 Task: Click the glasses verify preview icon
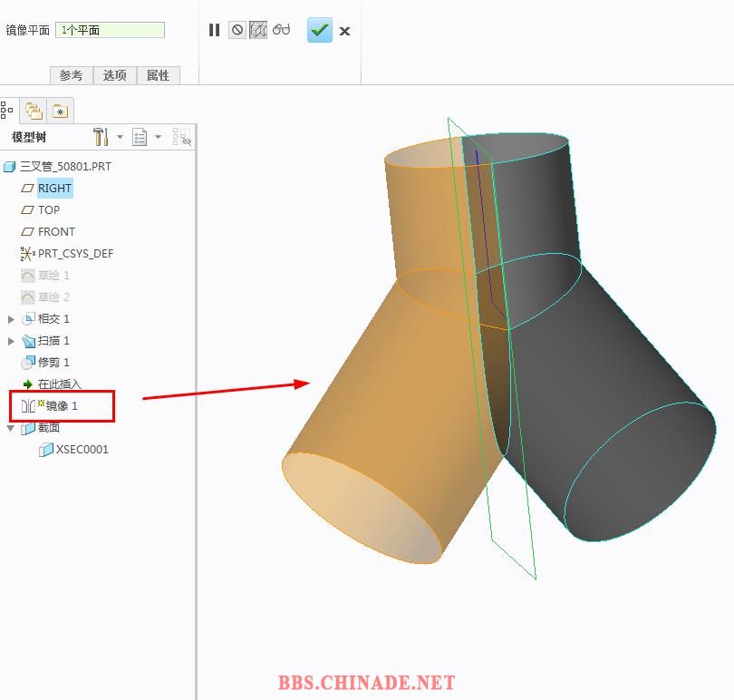(282, 30)
